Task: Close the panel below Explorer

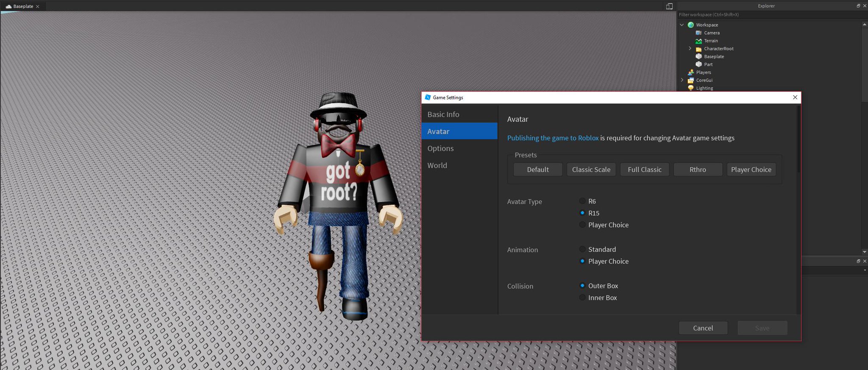Action: click(865, 261)
